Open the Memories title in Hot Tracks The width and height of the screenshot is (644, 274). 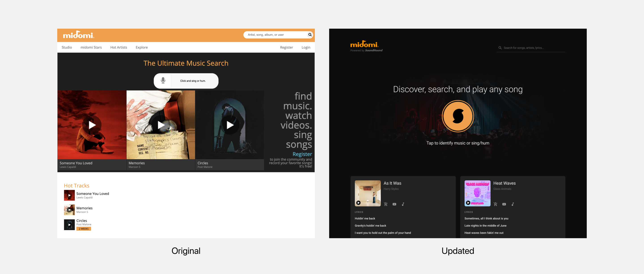coord(84,208)
